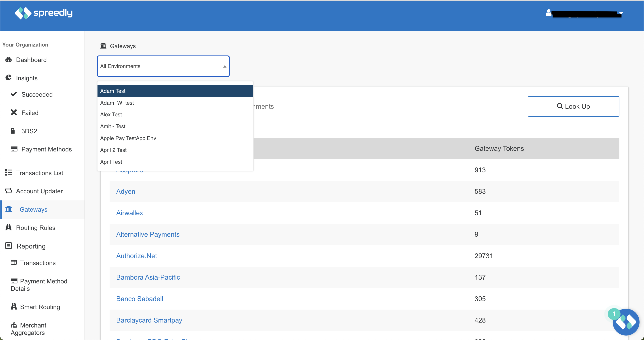Screen dimensions: 644x340
Task: Open Reporting section in sidebar
Action: pos(31,246)
